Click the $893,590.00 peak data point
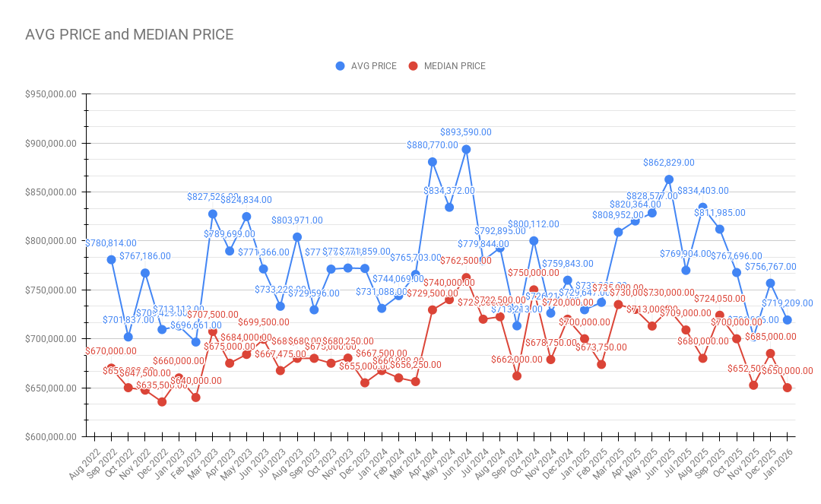The image size is (821, 504). pyautogui.click(x=466, y=149)
